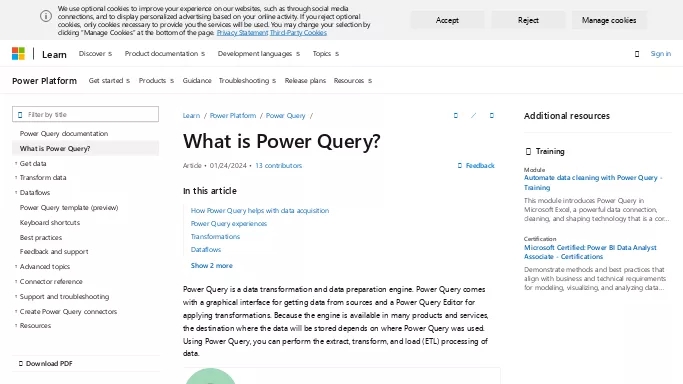Expand Transform data in the sidebar
Screen dimensions: 683x384
43,178
